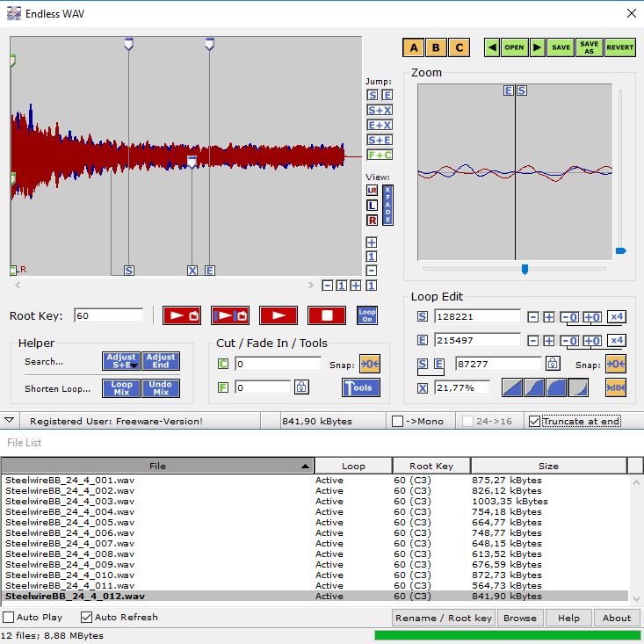Click the Root Key input field
Screen dimensions: 644x644
(108, 315)
